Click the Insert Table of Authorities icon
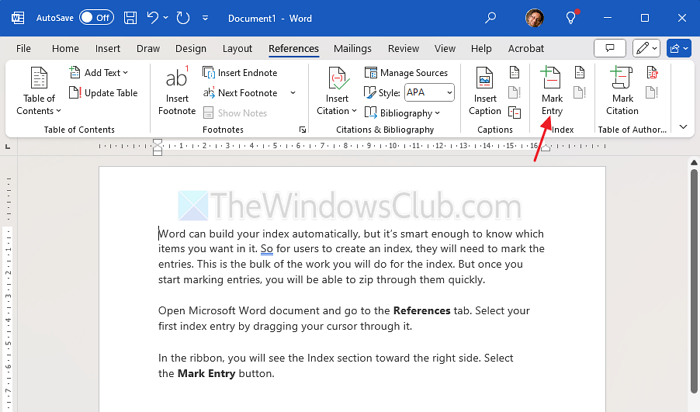The height and width of the screenshot is (412, 700). click(652, 72)
